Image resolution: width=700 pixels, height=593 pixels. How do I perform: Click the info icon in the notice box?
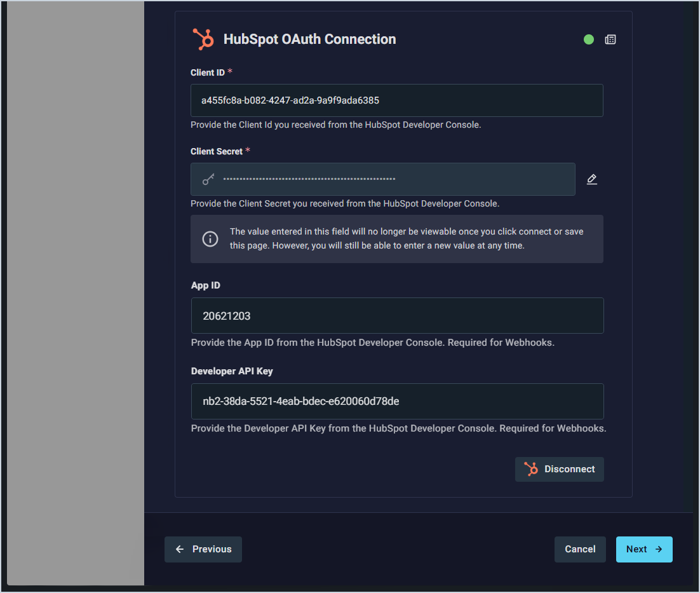[x=210, y=239]
